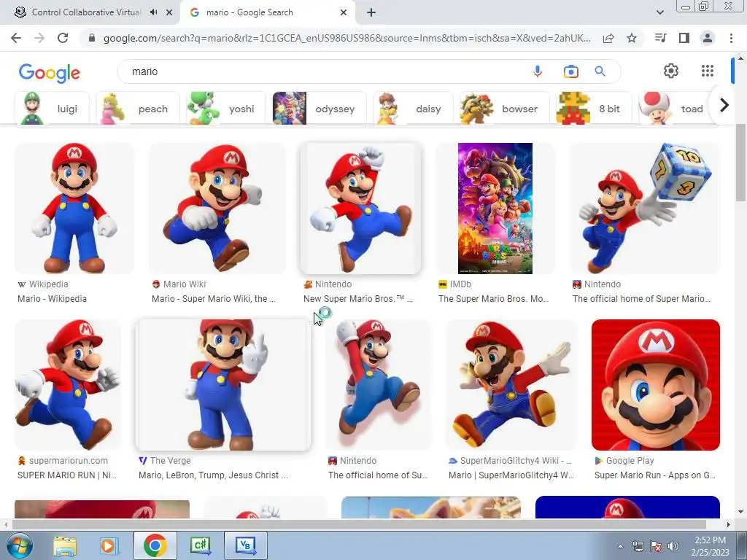Bookmark this tab with the star icon
747x560 pixels.
point(632,38)
